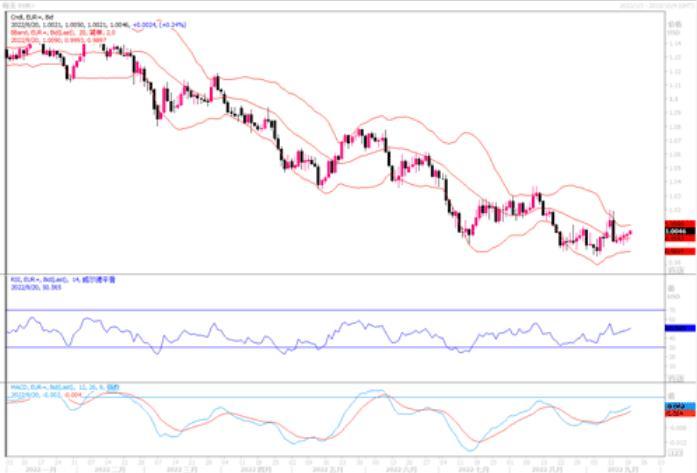Click the blue MACD value tag on the right axis
The height and width of the screenshot is (473, 697).
click(680, 406)
